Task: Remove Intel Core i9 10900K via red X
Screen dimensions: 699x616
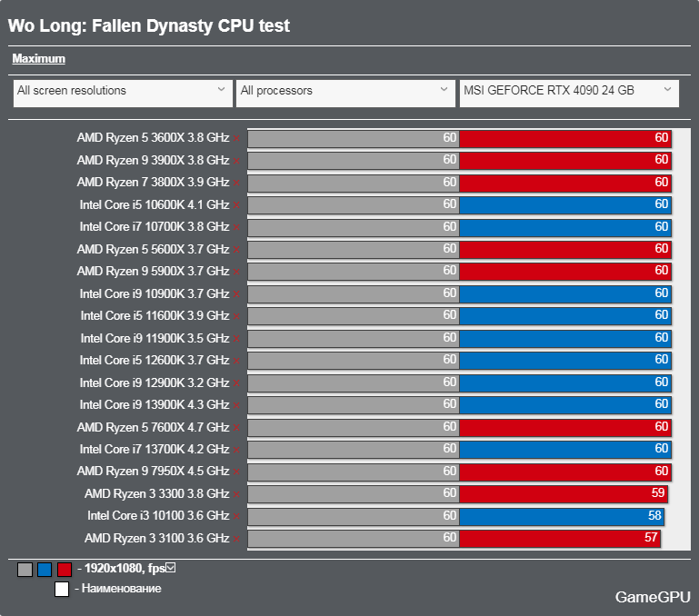Action: tap(236, 294)
